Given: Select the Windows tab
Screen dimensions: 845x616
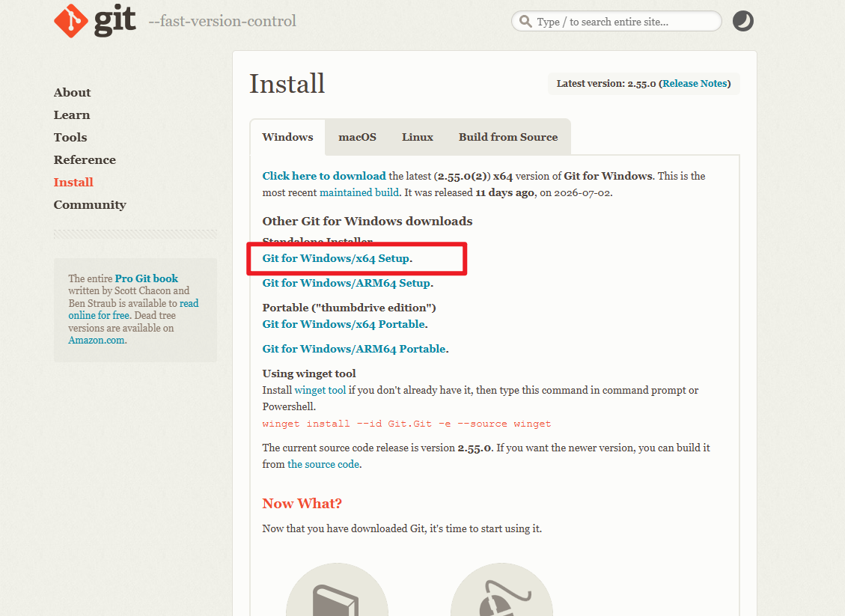Looking at the screenshot, I should [x=287, y=137].
